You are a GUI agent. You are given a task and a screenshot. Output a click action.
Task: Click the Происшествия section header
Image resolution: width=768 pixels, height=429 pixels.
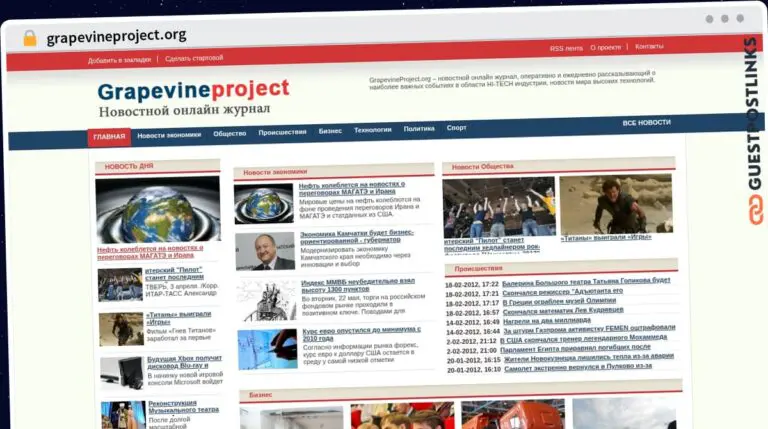pyautogui.click(x=561, y=267)
